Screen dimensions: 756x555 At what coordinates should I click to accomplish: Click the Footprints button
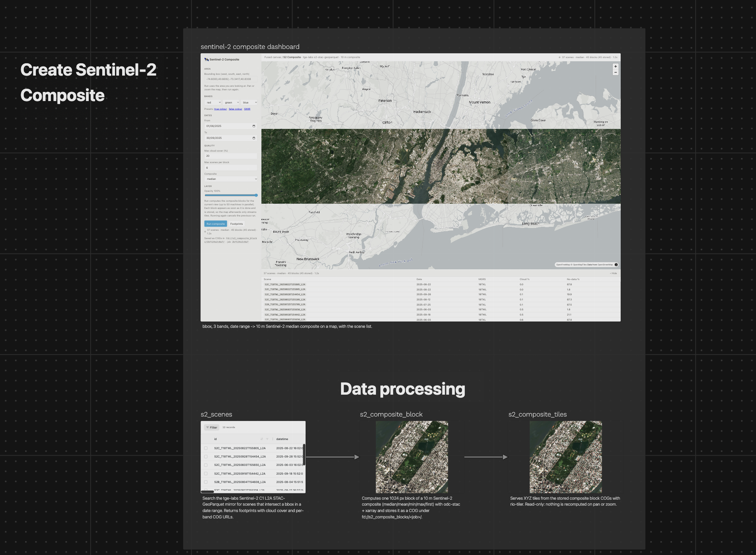point(236,224)
